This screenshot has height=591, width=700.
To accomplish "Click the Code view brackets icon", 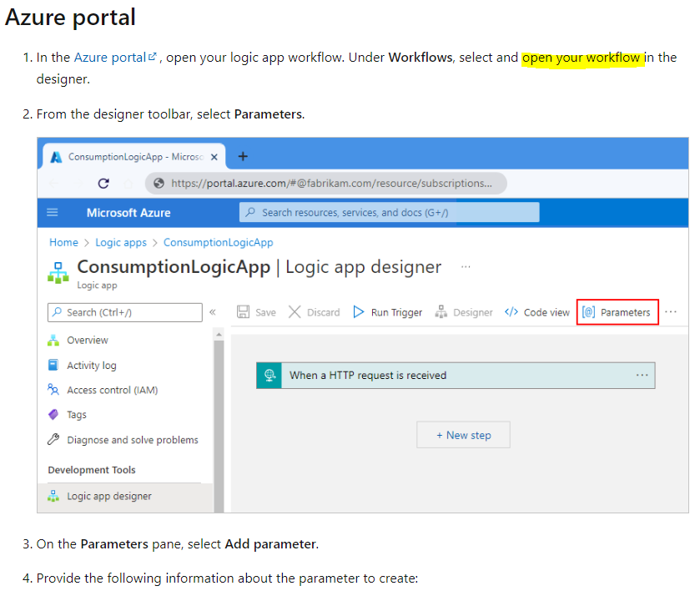I will [x=511, y=312].
